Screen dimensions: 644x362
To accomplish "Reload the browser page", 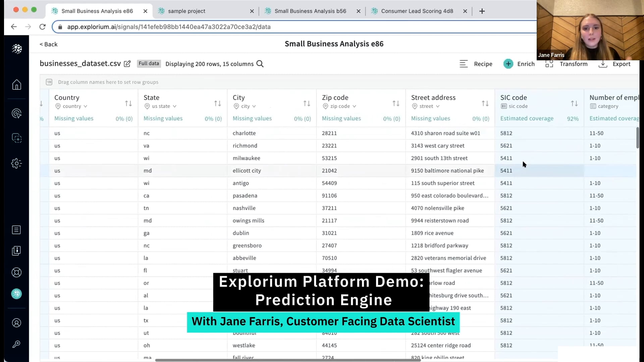I will pos(42,27).
